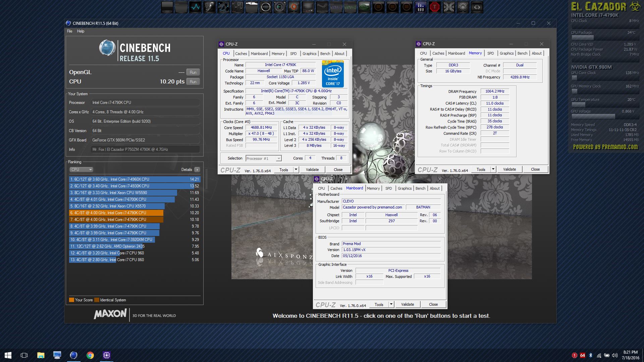This screenshot has width=644, height=362.
Task: Open the Wi-Fi network tray icon
Action: click(599, 355)
